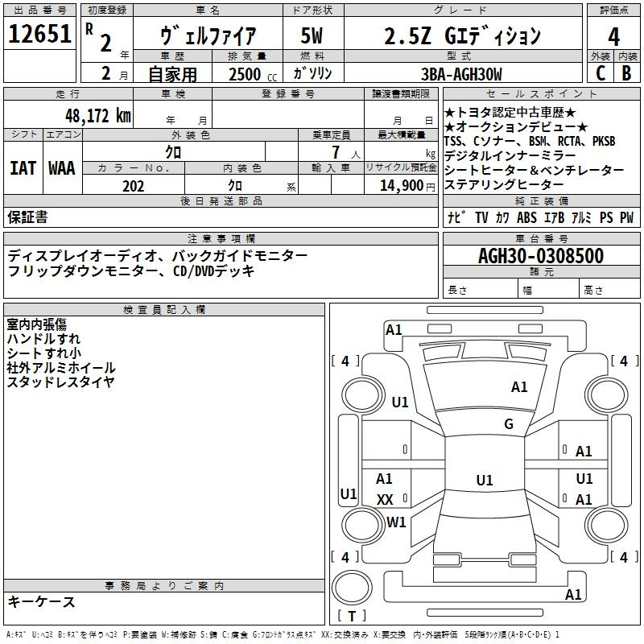This screenshot has height=644, width=644.
Task: Click the 注意事項欄 section header
Action: (x=221, y=238)
